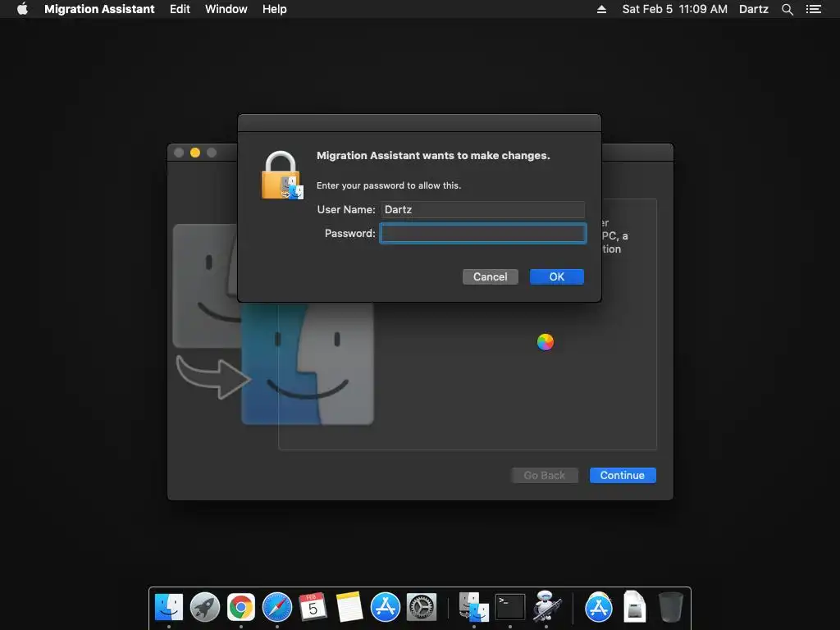Open the App Store next to System Preferences

pos(386,607)
